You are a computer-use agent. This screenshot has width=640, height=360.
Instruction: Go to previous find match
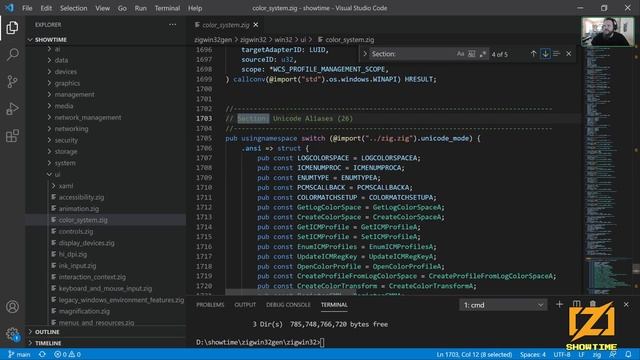pyautogui.click(x=533, y=54)
